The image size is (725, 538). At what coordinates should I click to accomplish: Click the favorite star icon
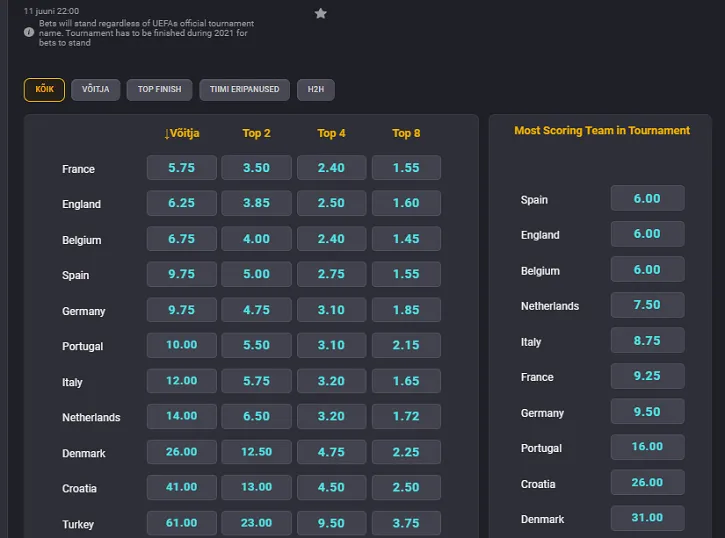pos(320,13)
